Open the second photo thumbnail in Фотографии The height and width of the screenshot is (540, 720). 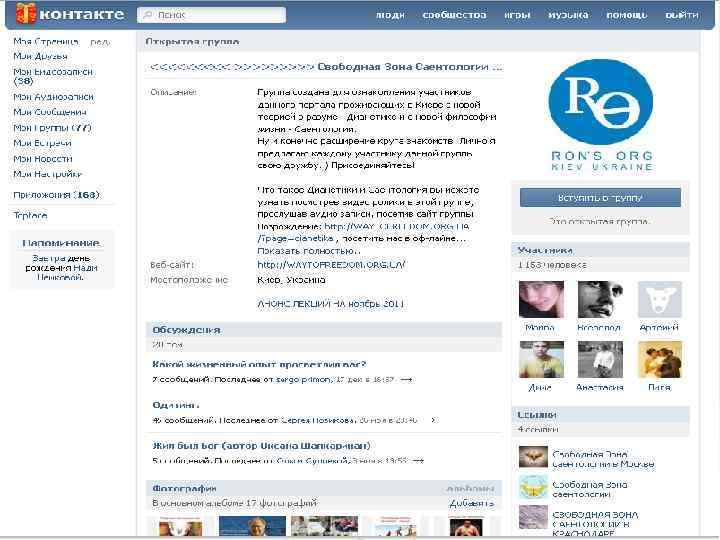pyautogui.click(x=252, y=527)
